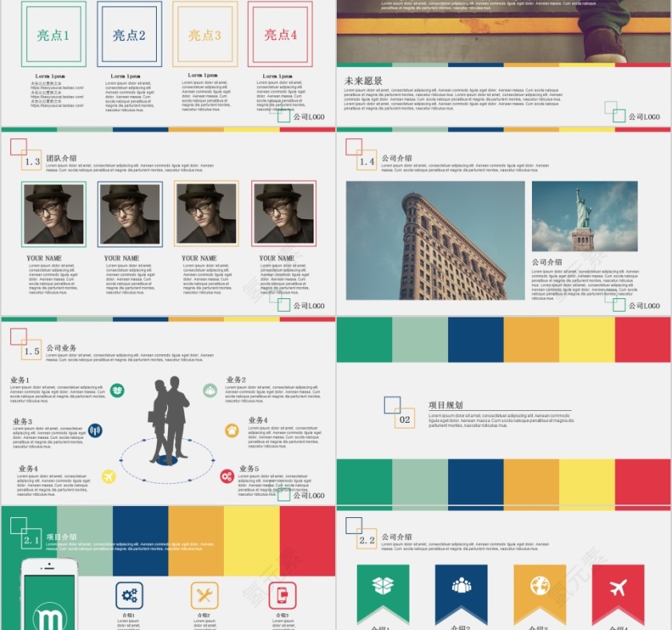The image size is (672, 630).
Task: Click the red 亮点4 square box
Action: tap(280, 34)
